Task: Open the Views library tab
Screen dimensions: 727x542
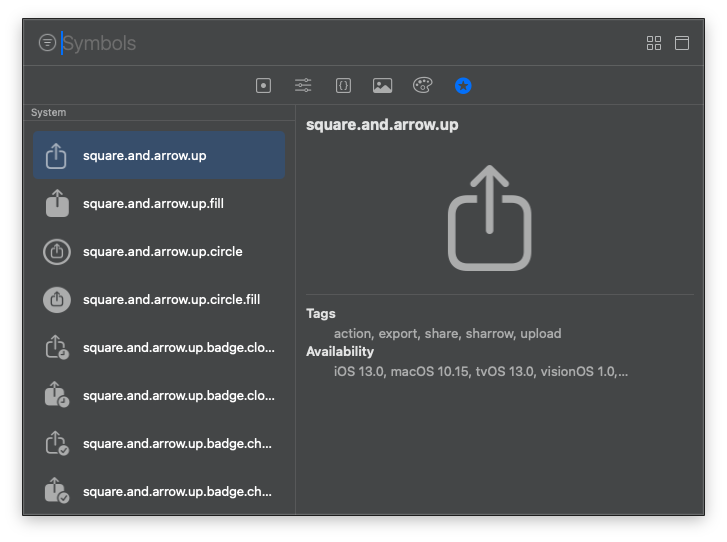Action: coord(264,86)
